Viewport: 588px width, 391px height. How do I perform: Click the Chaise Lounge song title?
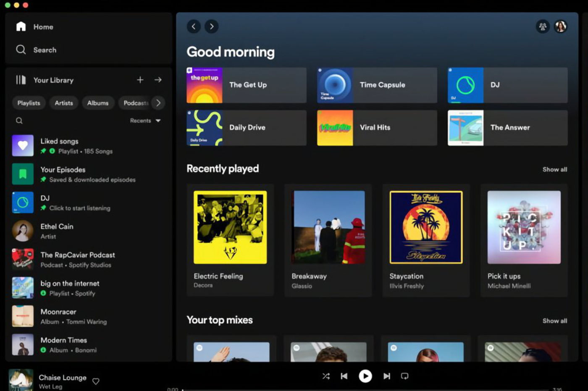63,378
